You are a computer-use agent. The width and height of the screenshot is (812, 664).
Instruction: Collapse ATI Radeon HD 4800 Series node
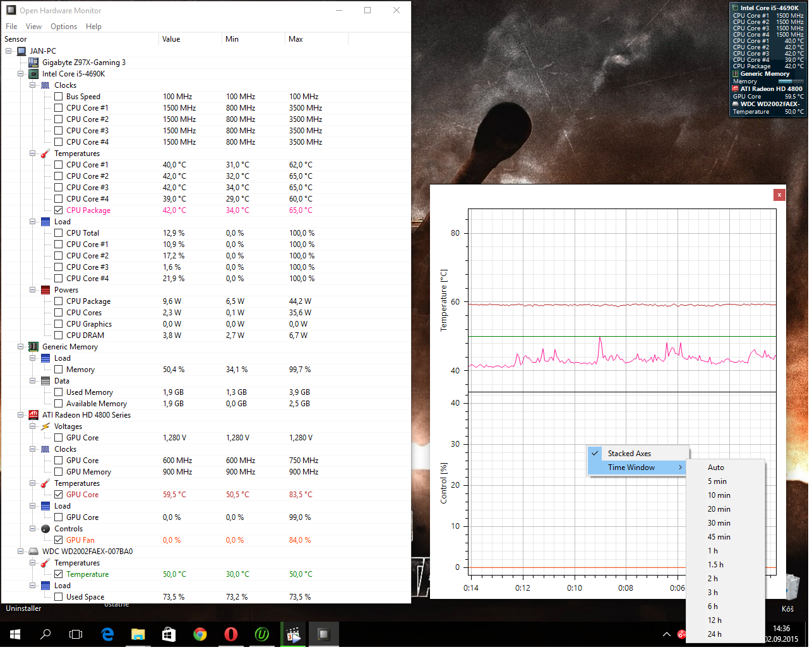tap(21, 415)
